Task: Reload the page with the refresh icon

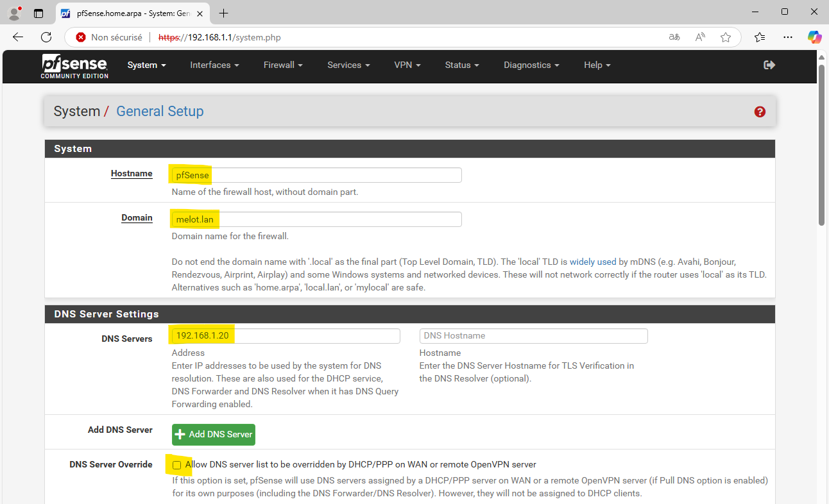Action: [46, 37]
